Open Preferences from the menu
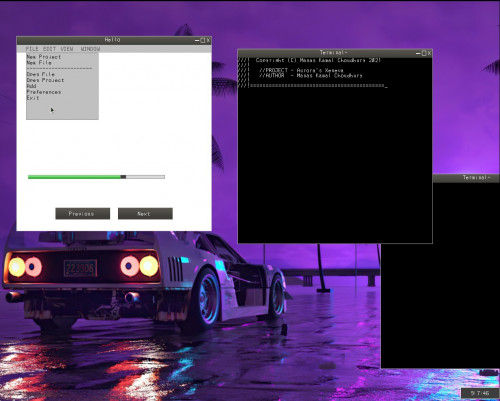Image resolution: width=500 pixels, height=401 pixels. [x=44, y=92]
